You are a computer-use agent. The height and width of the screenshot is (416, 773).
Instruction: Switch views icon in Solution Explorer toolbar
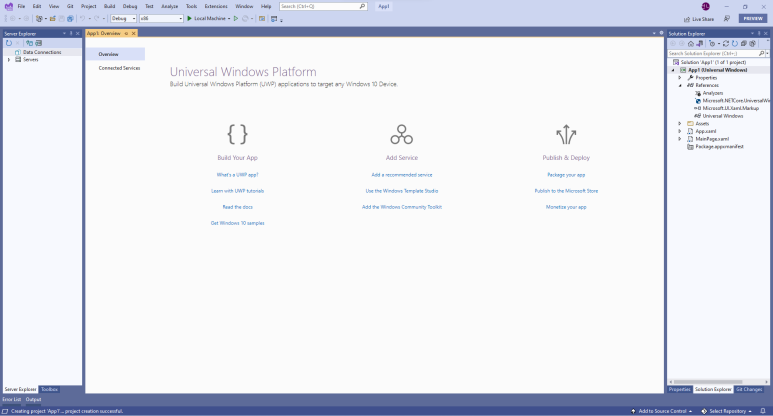click(x=700, y=43)
